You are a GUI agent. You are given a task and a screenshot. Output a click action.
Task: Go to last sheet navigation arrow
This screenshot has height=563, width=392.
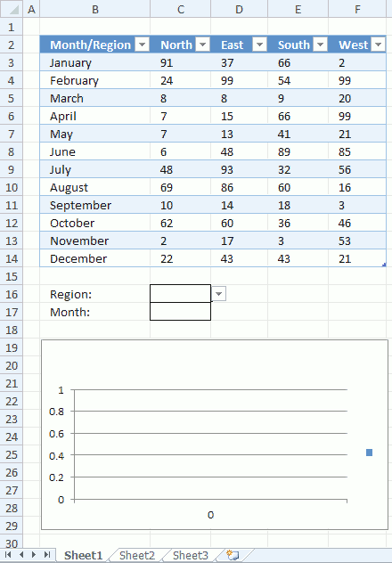47,555
